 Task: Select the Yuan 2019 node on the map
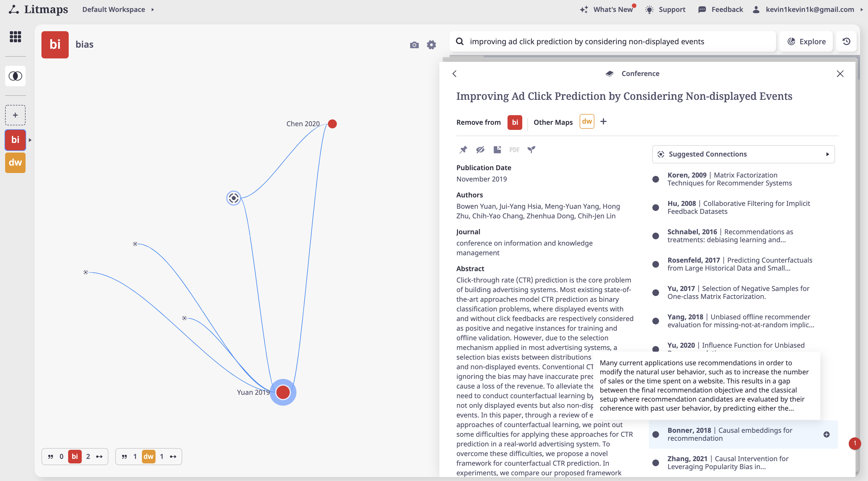[283, 392]
